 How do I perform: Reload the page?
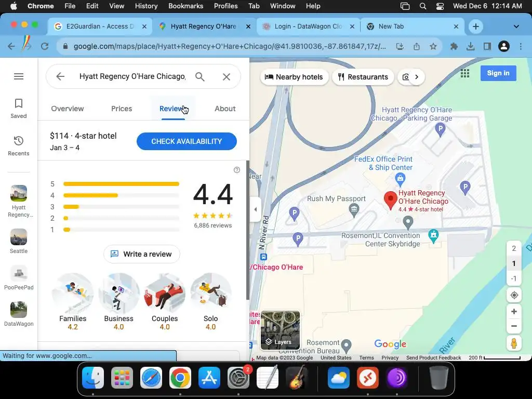coord(45,46)
